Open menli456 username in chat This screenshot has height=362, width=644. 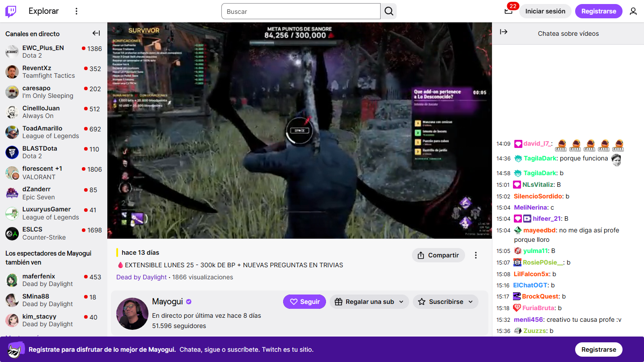point(528,320)
